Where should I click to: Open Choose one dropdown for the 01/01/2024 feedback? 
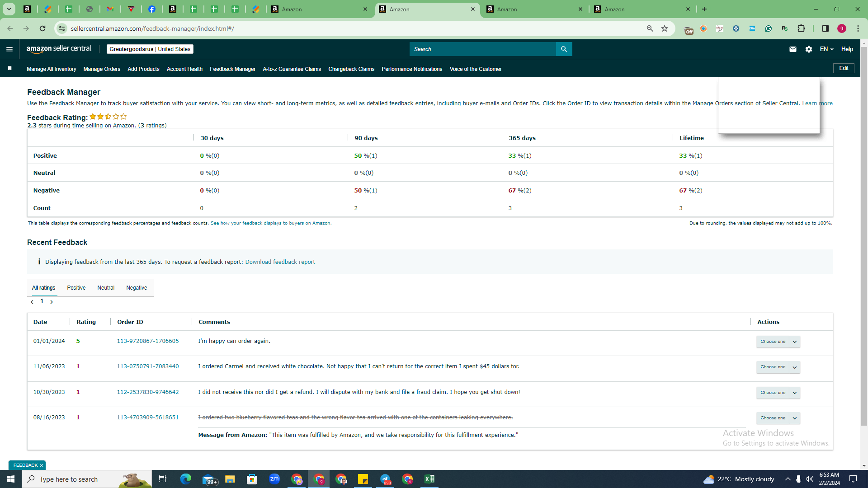point(778,342)
